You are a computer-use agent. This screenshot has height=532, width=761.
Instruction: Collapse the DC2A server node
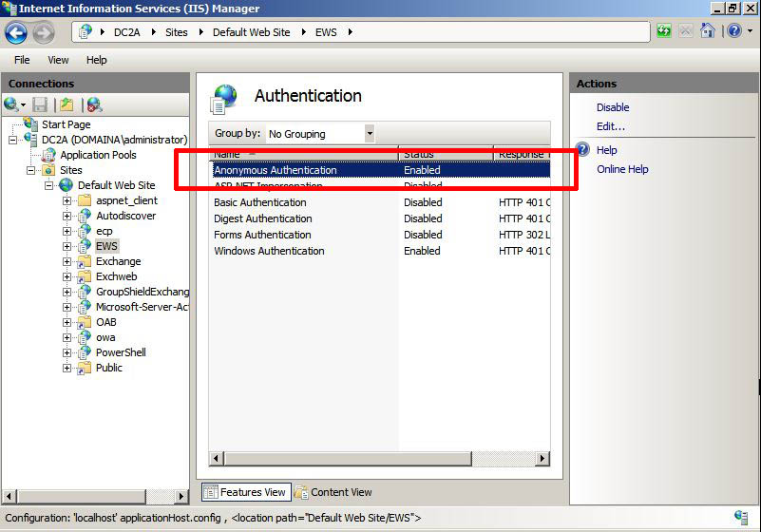click(x=13, y=140)
